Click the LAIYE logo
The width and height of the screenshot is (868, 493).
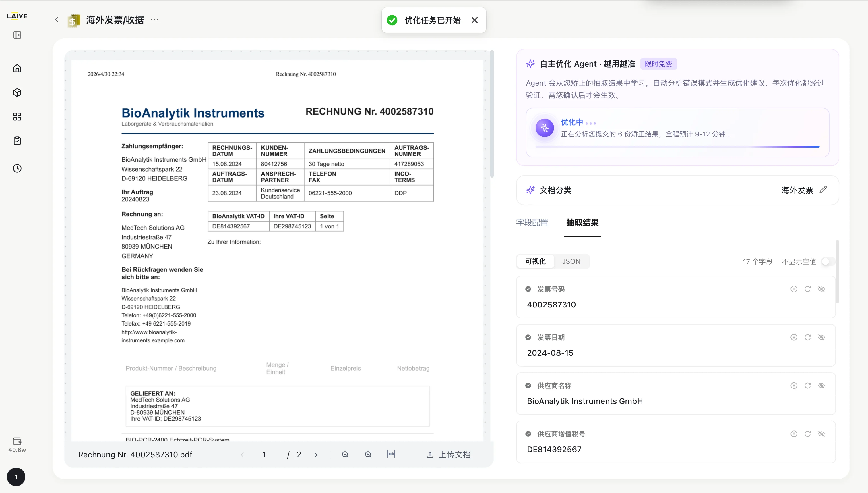[17, 16]
